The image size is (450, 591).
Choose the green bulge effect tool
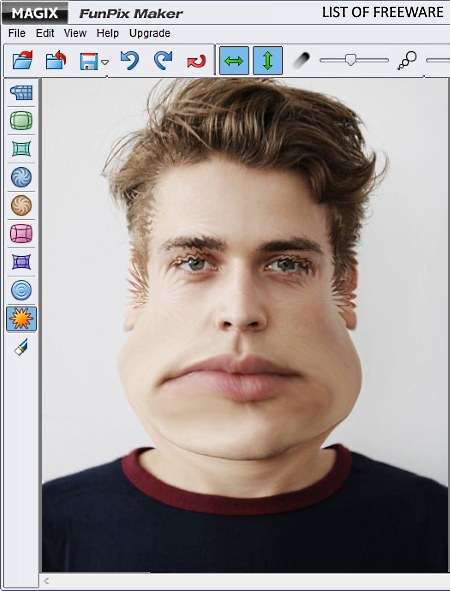[21, 121]
